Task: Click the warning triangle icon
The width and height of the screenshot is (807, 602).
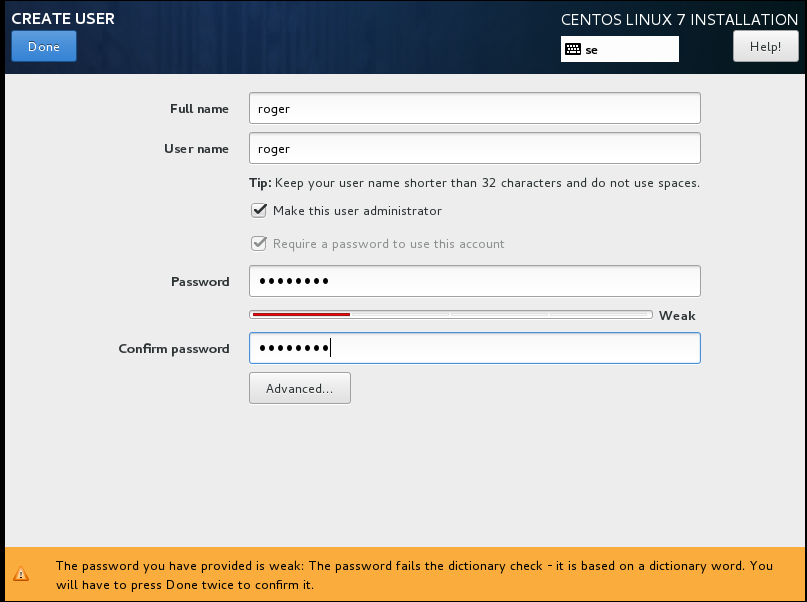Action: [21, 574]
